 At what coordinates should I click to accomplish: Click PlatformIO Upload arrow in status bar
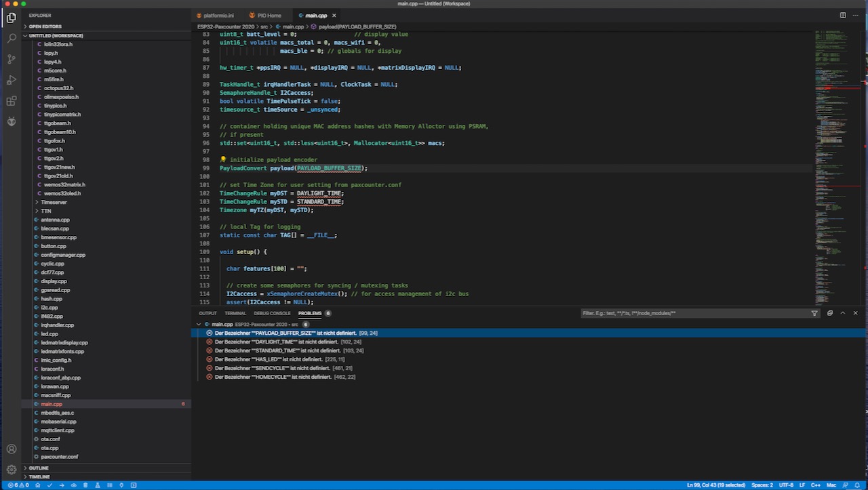[x=62, y=485]
